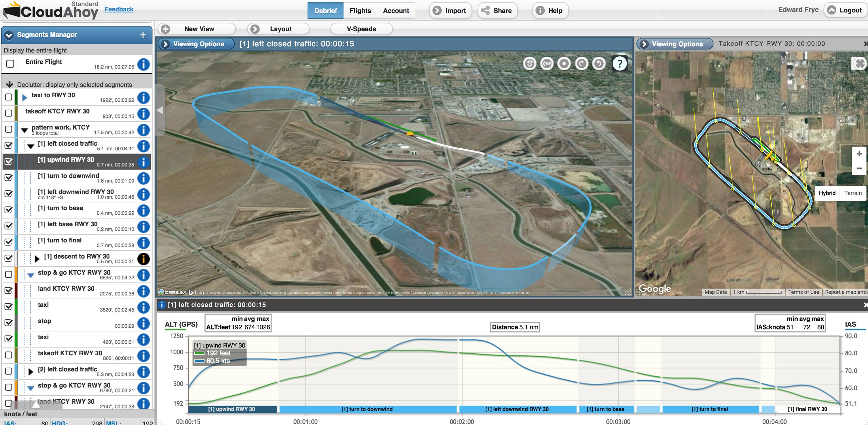Screen dimensions: 868x425
Task: Collapse the pattern work, KTCY tree
Action: click(x=24, y=130)
